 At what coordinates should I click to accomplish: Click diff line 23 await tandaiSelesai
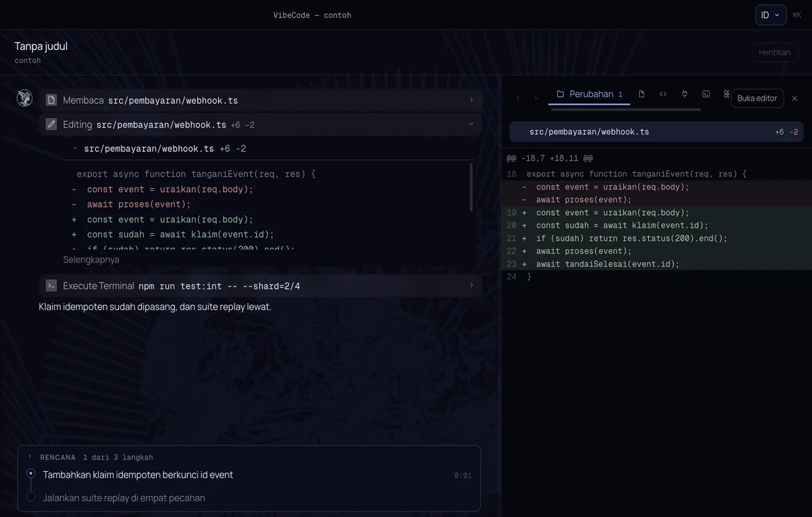(x=657, y=264)
